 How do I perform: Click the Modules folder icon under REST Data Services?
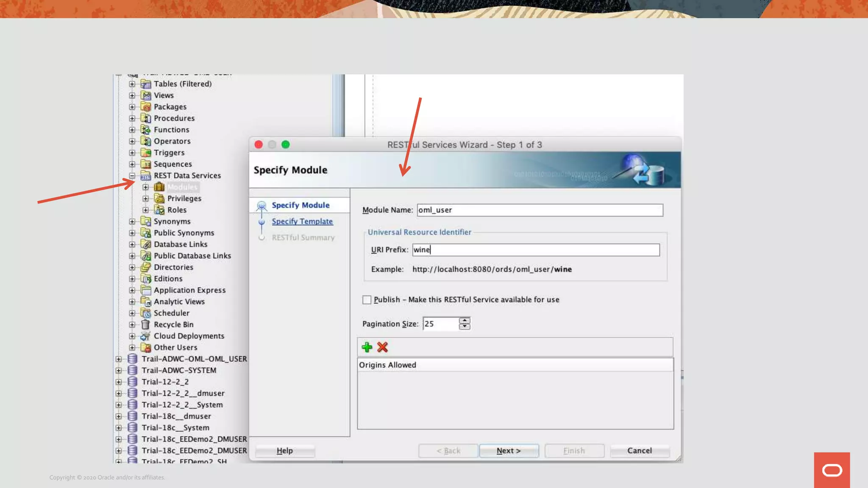159,187
